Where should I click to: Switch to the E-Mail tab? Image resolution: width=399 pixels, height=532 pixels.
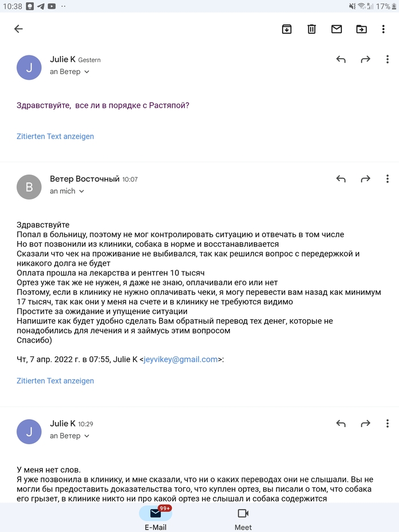155,518
